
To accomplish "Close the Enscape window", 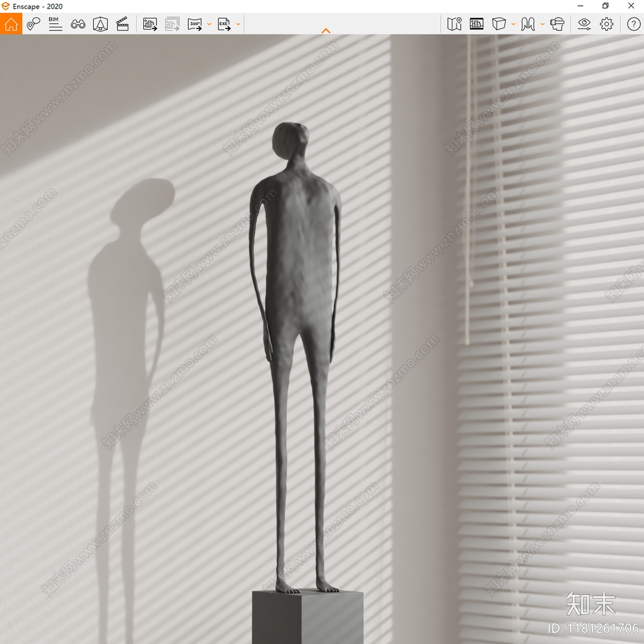I will click(631, 6).
